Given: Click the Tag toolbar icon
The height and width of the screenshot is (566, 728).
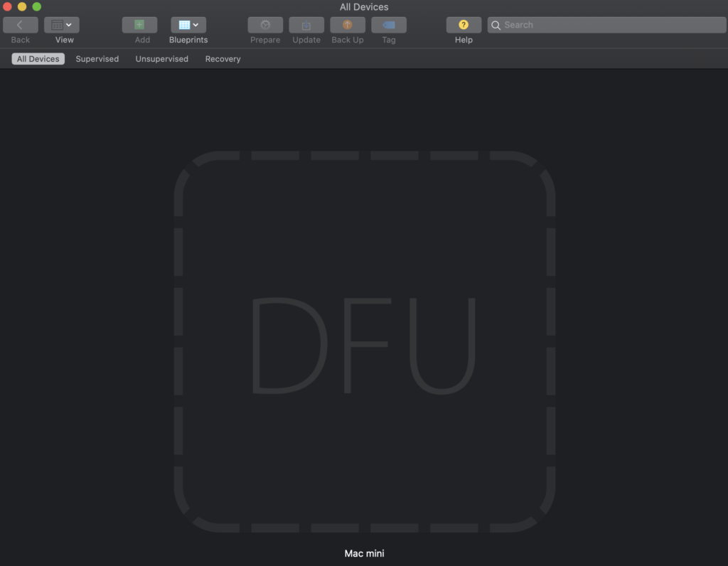Looking at the screenshot, I should click(389, 25).
